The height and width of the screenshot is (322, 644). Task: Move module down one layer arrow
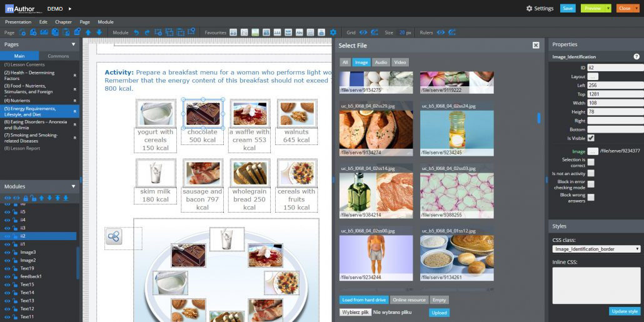tap(49, 198)
